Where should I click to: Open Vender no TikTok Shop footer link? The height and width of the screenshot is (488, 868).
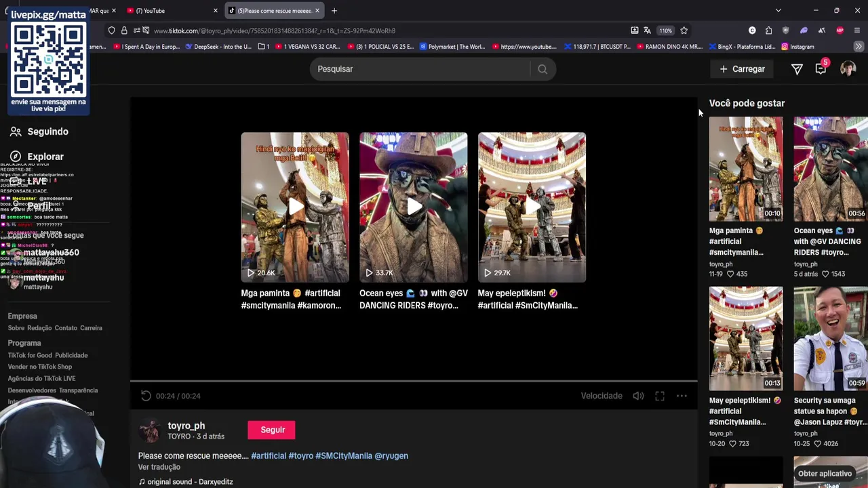39,367
